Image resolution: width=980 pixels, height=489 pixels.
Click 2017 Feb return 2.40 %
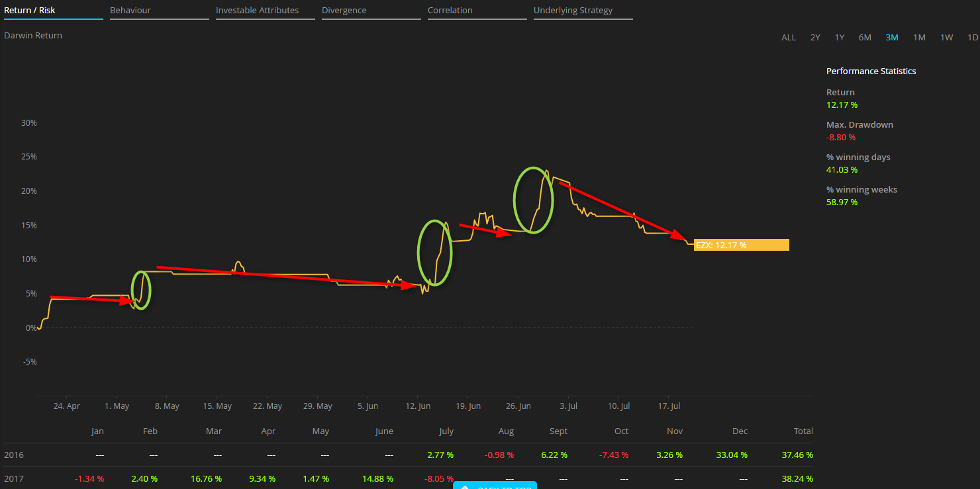pos(144,478)
